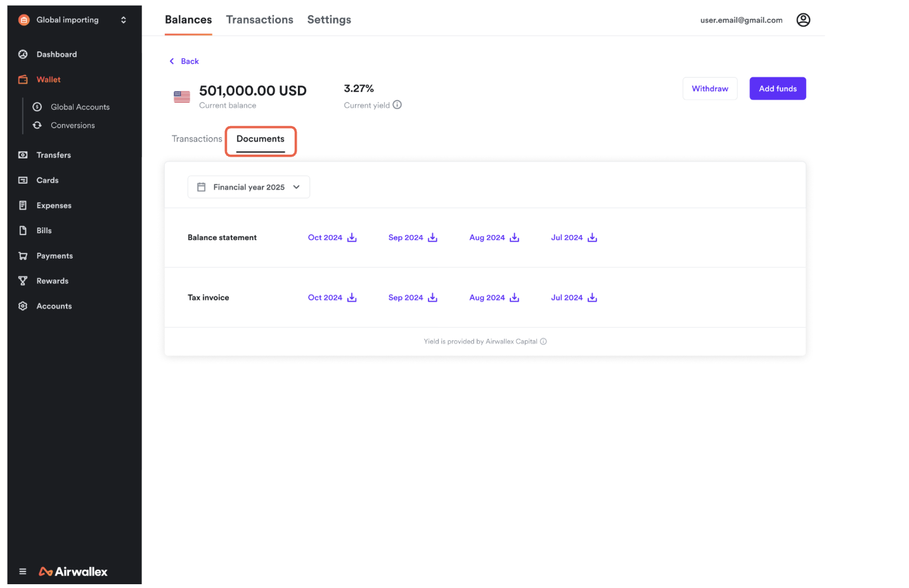Click the Aug 2024 balance statement download icon

514,238
